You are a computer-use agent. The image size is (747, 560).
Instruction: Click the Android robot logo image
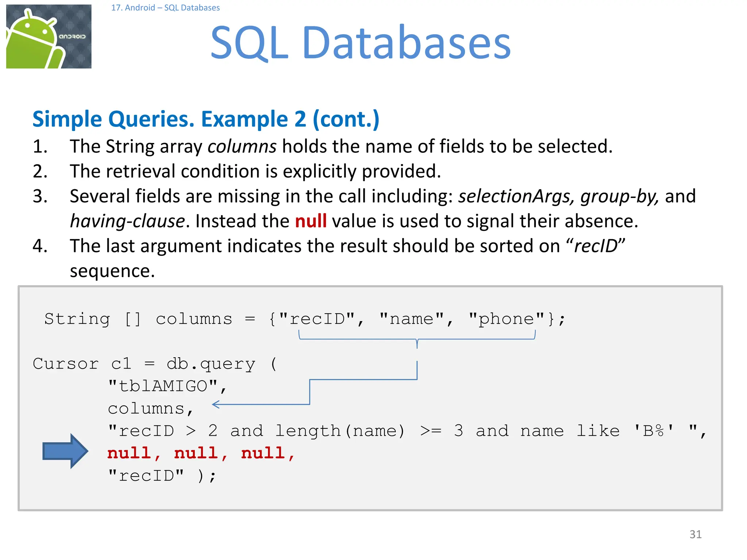click(x=49, y=36)
